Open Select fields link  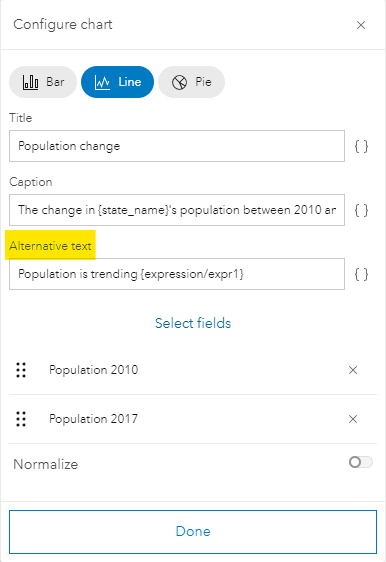coord(193,323)
